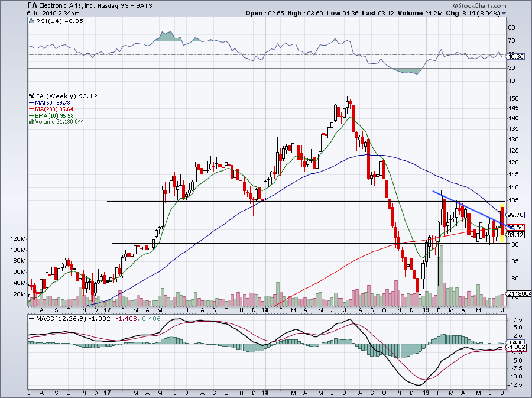Click the 'Open 102.65' value
The width and height of the screenshot is (532, 398).
[265, 14]
